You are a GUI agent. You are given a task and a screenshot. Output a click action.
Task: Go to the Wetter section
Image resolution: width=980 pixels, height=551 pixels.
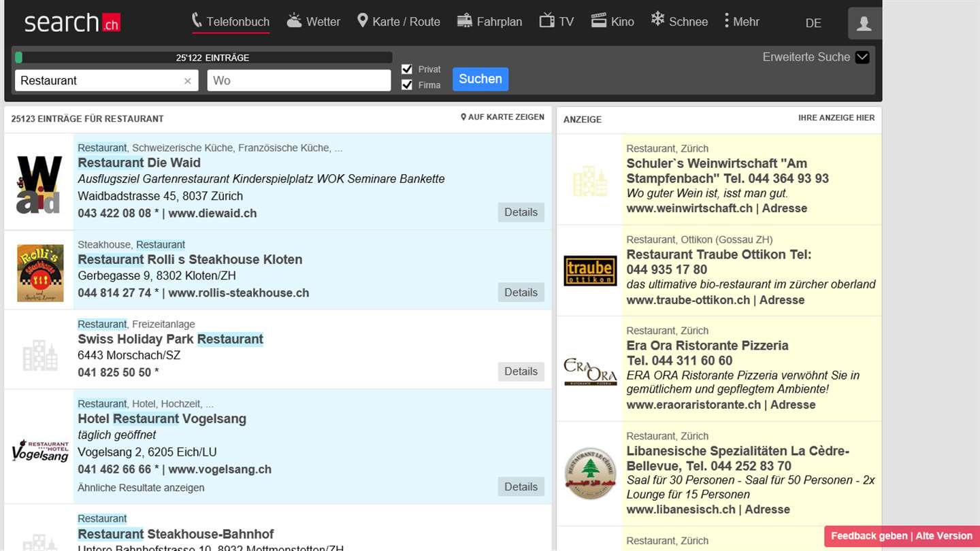coord(313,22)
